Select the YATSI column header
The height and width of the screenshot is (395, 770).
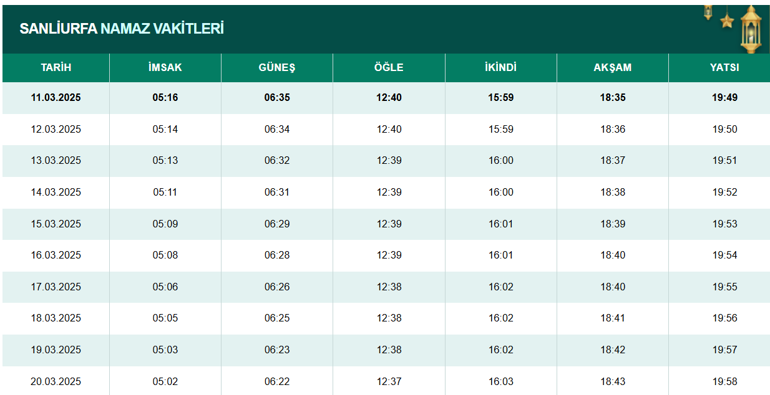(724, 67)
